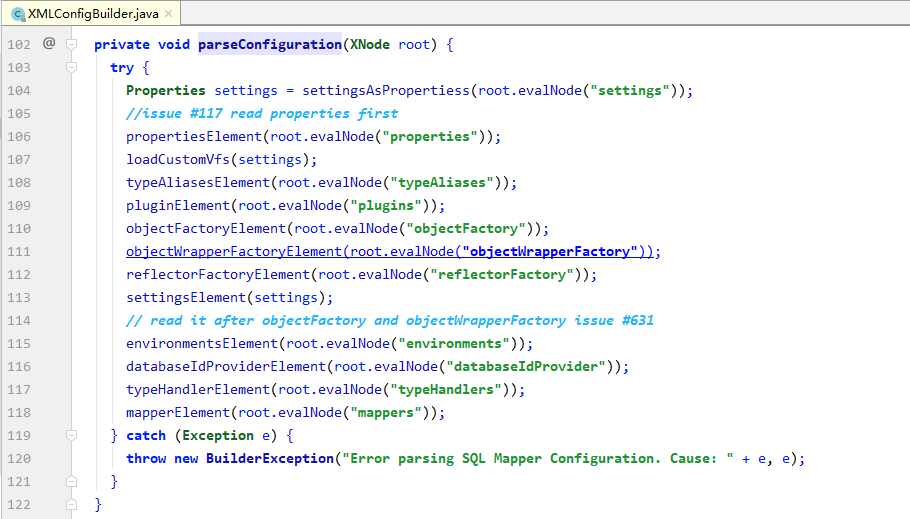The width and height of the screenshot is (910, 519).
Task: Click the "databaseIdProvider" string literal
Action: [526, 367]
